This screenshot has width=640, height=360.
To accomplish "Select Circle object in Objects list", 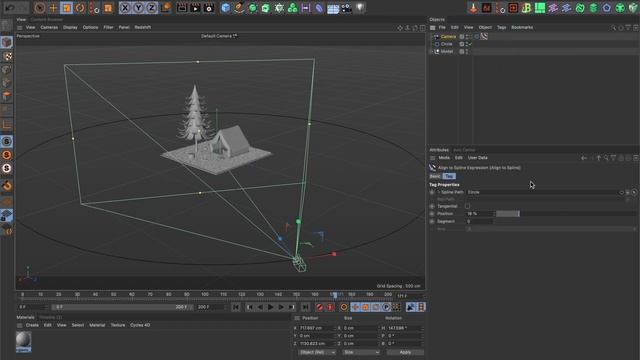I will click(447, 44).
